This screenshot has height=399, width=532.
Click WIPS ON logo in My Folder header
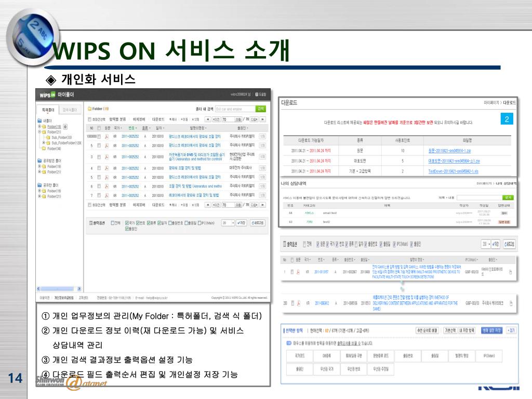47,95
